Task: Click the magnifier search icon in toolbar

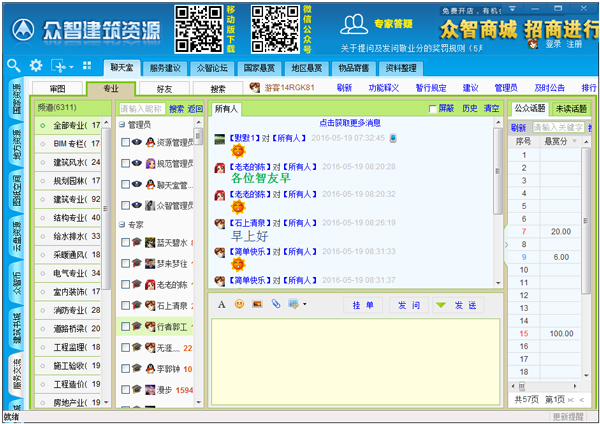Action: click(14, 66)
